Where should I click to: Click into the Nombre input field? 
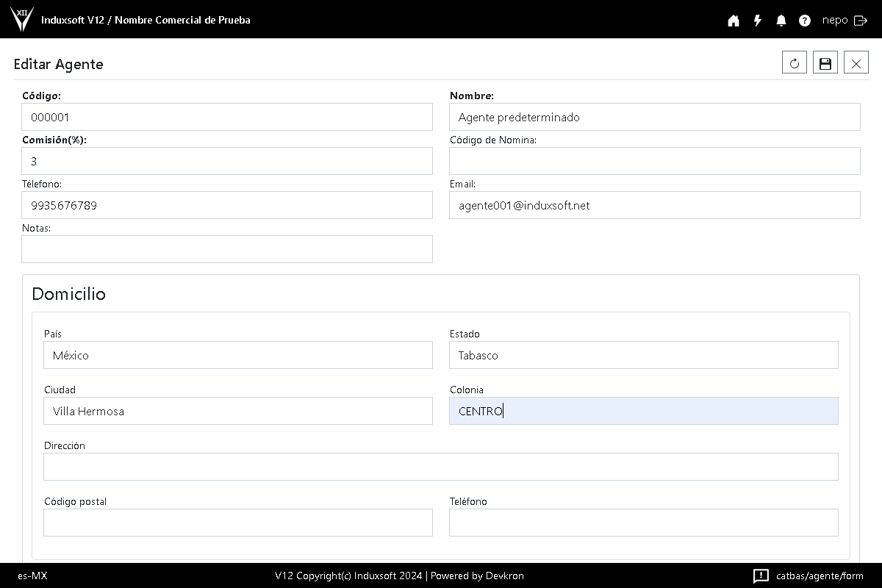654,117
